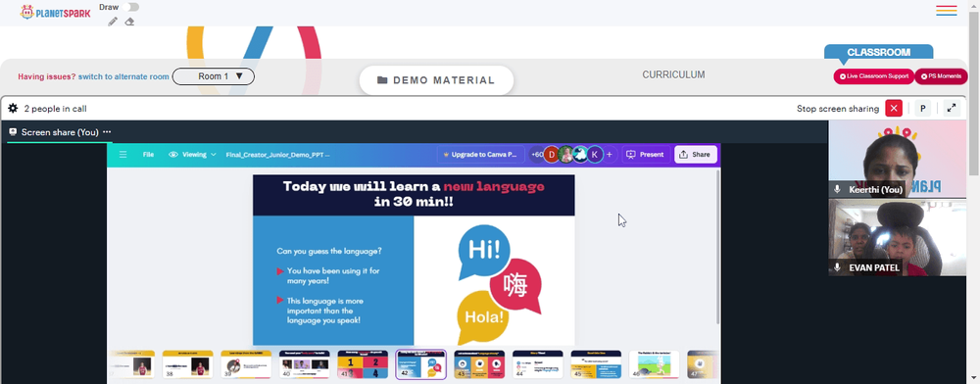The image size is (980, 384).
Task: Open slide 40 thumbnail
Action: pos(305,364)
